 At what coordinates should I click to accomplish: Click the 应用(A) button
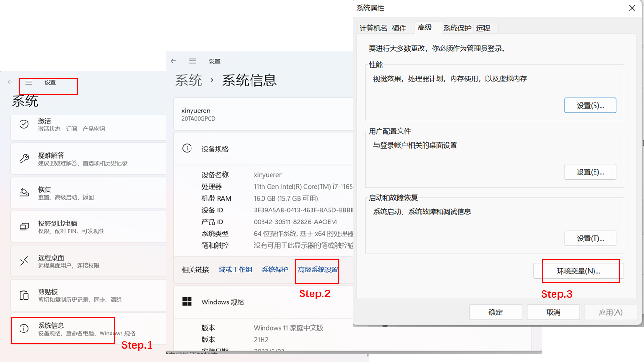pos(611,312)
